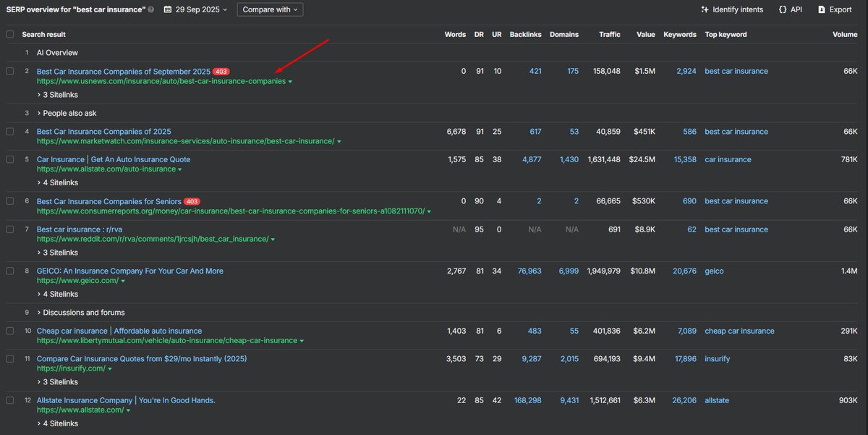Viewport: 868px width, 435px height.
Task: Open the allstate.com/auto-insurance URL dropdown arrow
Action: click(x=179, y=169)
